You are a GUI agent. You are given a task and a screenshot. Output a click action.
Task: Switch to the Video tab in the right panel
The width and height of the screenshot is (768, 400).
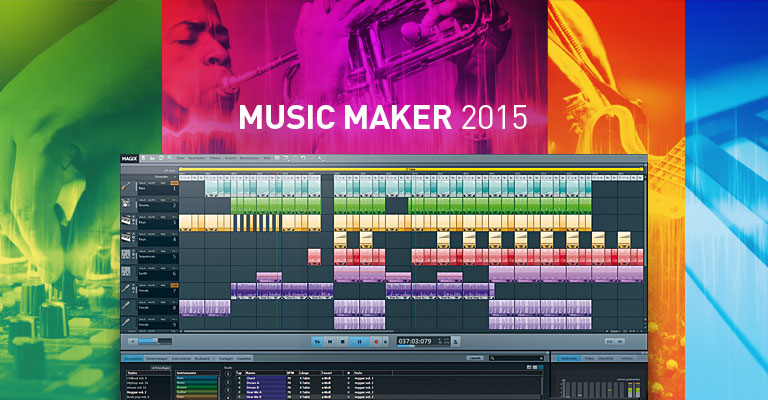(x=589, y=359)
